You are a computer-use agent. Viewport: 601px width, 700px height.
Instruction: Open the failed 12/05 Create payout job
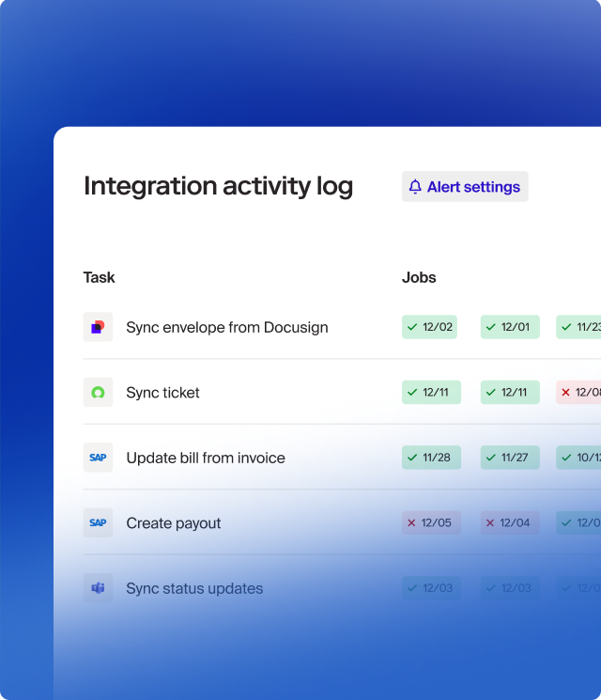pos(431,522)
